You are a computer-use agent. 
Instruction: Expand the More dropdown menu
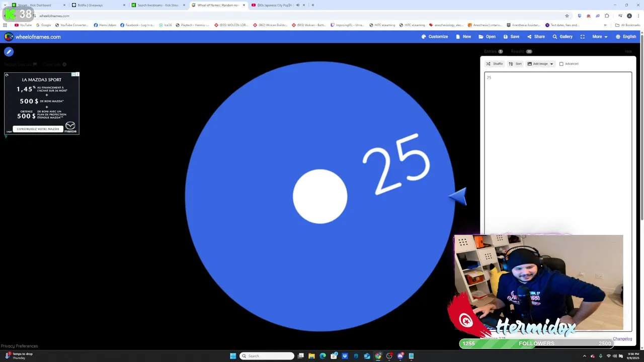pyautogui.click(x=600, y=37)
